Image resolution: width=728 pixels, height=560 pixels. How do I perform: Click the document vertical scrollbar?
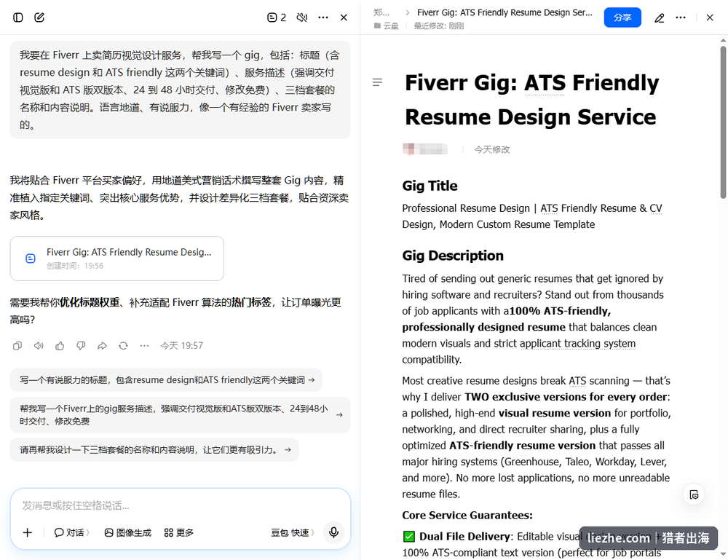click(x=723, y=122)
